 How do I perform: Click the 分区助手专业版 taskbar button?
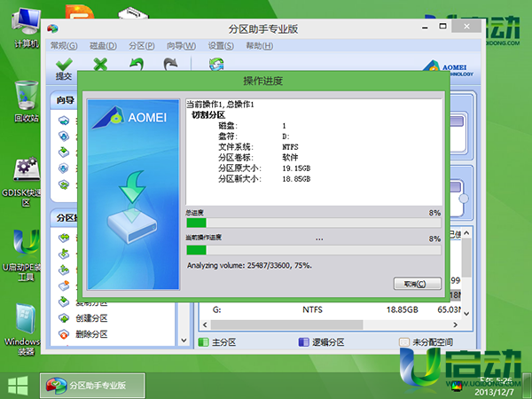92,385
